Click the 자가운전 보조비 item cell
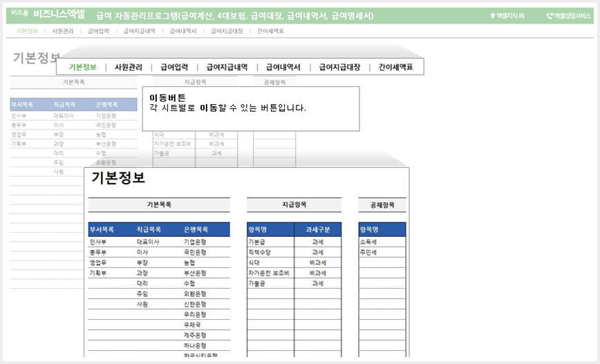The width and height of the screenshot is (600, 364). tap(270, 273)
